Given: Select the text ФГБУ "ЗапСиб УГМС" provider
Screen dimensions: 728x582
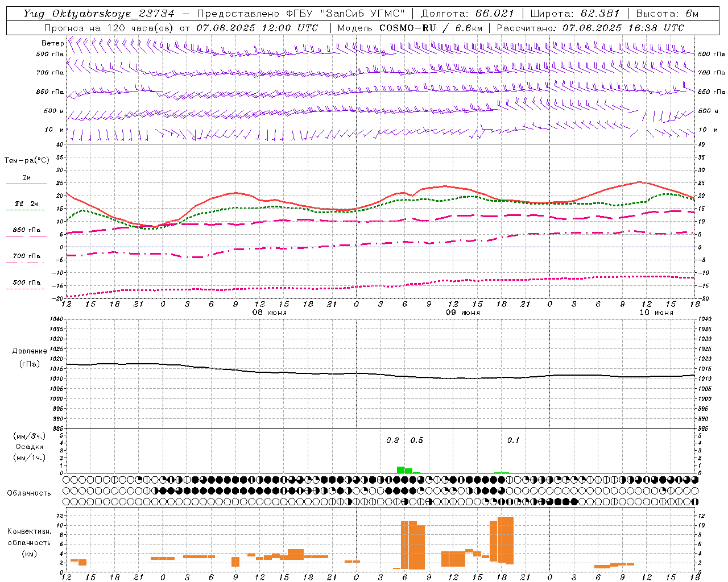Looking at the screenshot, I should [345, 14].
